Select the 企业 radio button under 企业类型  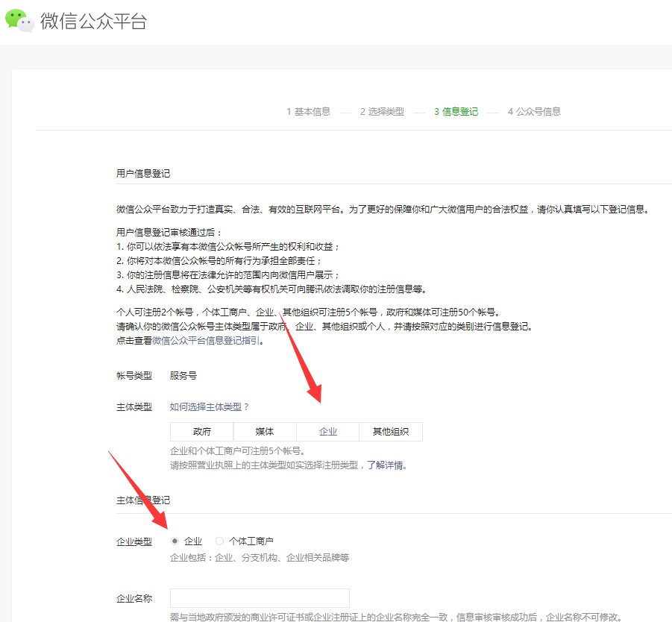(x=175, y=541)
